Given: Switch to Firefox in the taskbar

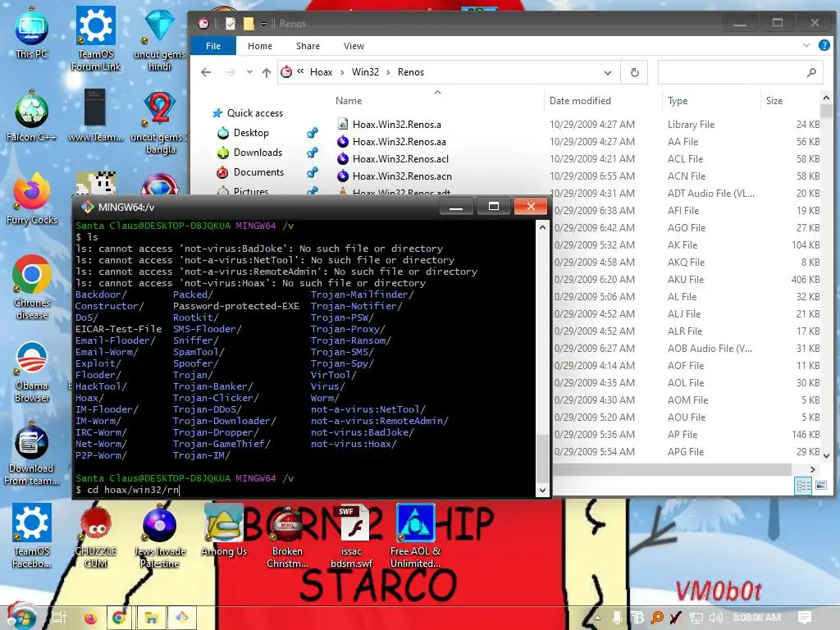Looking at the screenshot, I should tap(90, 618).
